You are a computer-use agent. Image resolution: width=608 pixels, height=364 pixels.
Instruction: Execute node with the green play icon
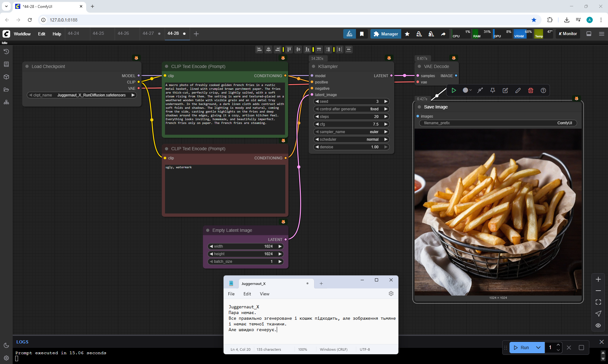(454, 90)
